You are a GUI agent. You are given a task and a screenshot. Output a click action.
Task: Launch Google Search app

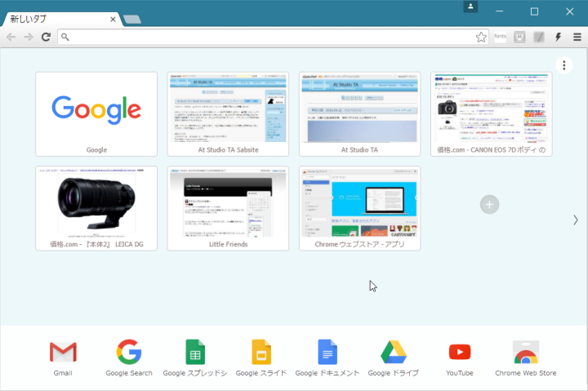(129, 352)
